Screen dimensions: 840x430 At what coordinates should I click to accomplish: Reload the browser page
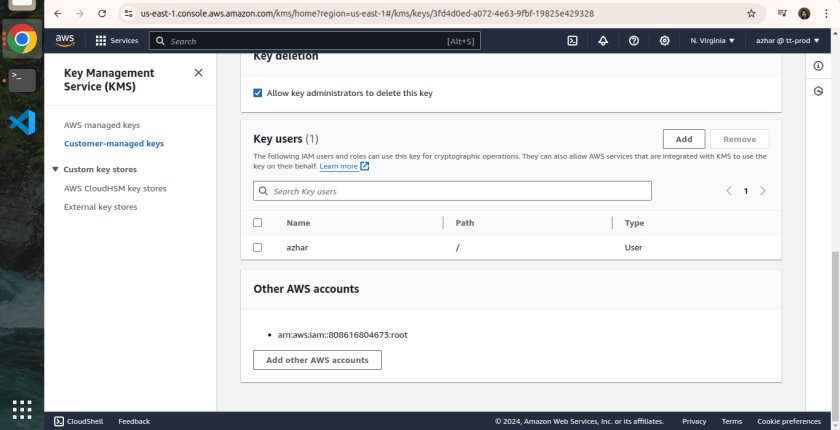click(102, 13)
